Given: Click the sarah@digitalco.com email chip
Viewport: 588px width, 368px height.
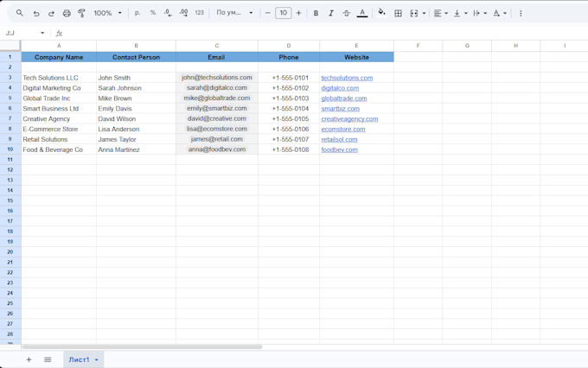Looking at the screenshot, I should coord(217,88).
